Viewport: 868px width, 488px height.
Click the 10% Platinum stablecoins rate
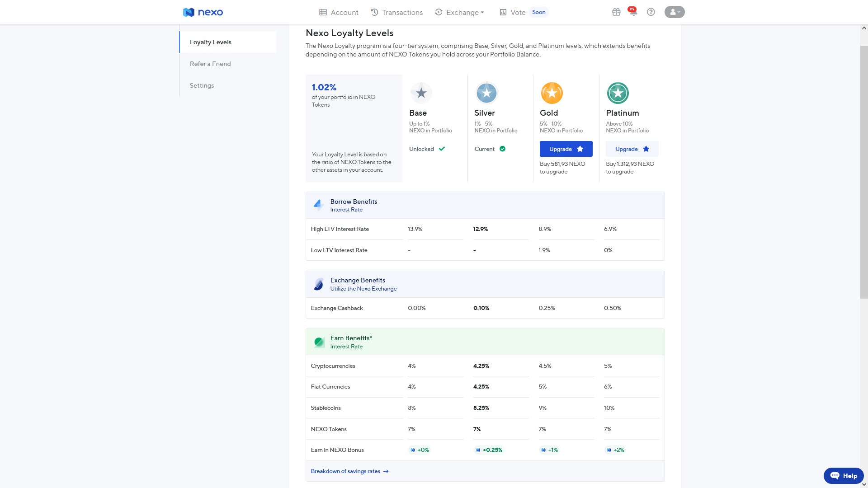tap(609, 408)
